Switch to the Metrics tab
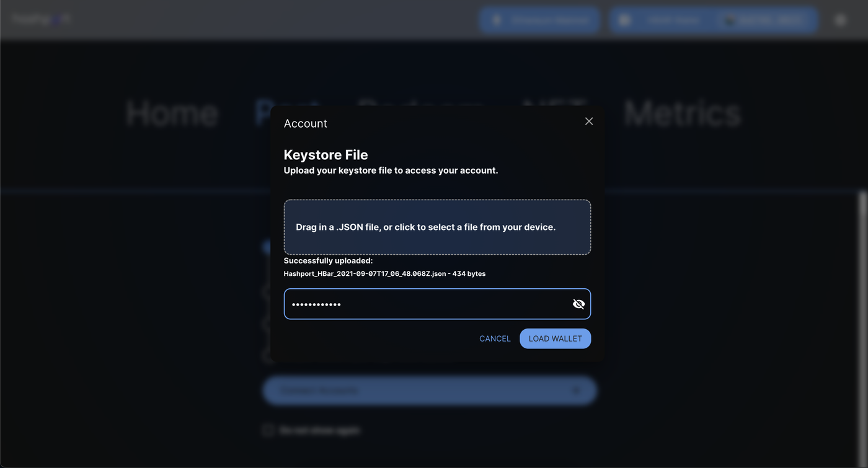Image resolution: width=868 pixels, height=468 pixels. (x=682, y=113)
